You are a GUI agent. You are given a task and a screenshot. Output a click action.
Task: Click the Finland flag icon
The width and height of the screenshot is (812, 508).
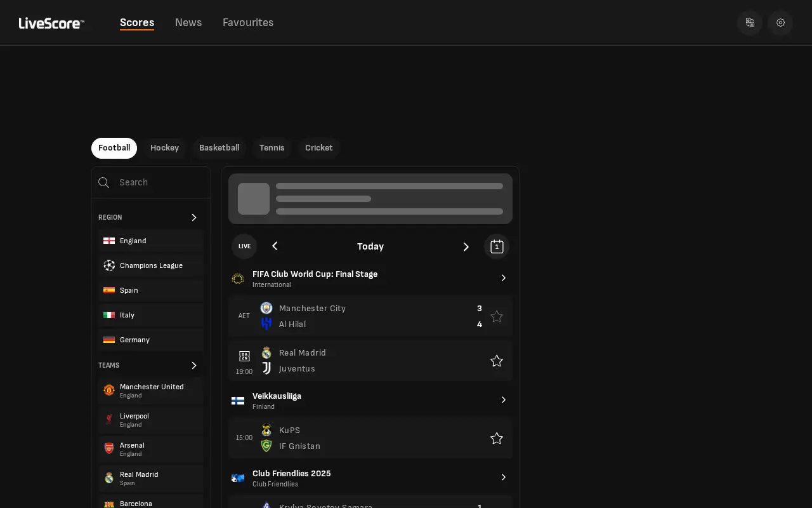pyautogui.click(x=238, y=401)
